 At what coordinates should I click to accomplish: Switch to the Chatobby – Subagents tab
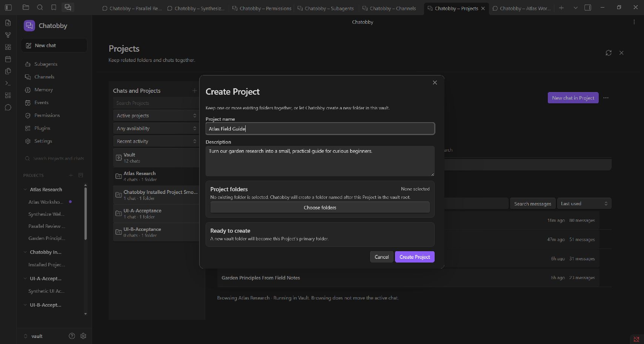pyautogui.click(x=327, y=8)
